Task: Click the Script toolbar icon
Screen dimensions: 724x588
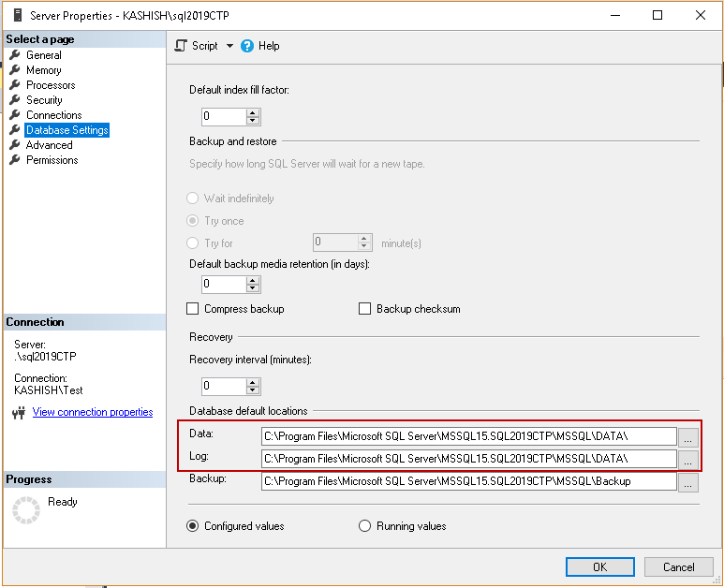Action: coord(182,46)
